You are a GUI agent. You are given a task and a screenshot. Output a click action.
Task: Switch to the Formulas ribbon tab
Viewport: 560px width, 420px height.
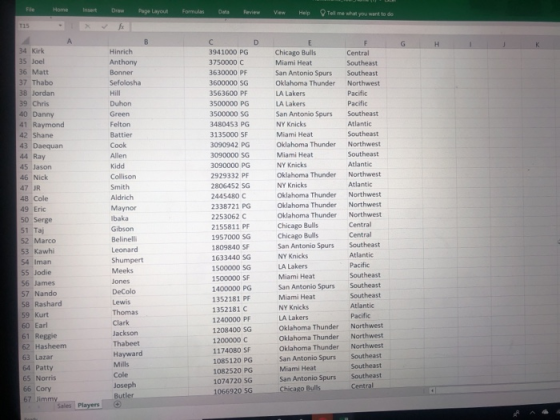click(193, 11)
